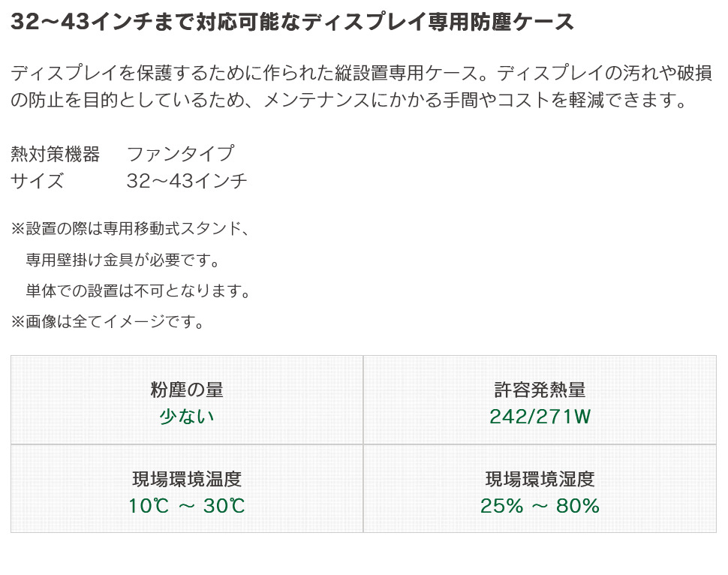The image size is (728, 575).
Task: Click the サイズ label
Action: point(37,181)
